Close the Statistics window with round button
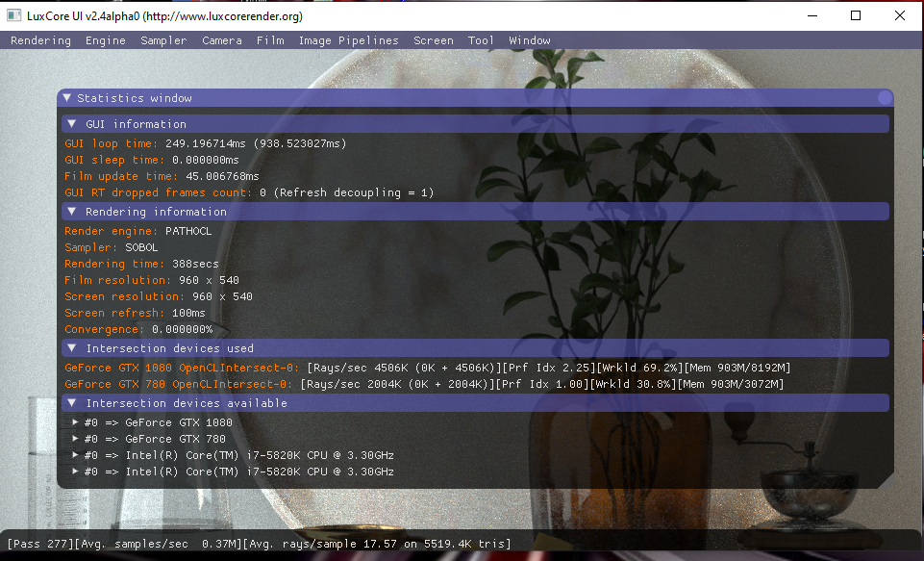924x561 pixels. click(885, 97)
